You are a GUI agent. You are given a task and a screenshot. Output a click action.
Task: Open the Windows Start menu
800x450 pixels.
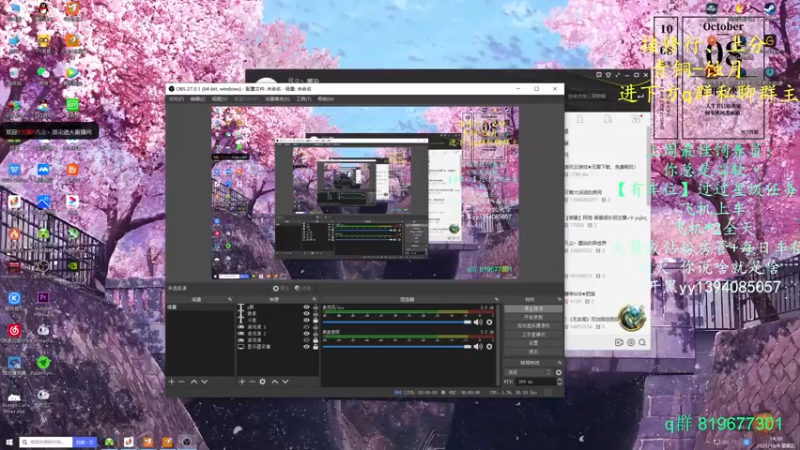click(x=9, y=442)
